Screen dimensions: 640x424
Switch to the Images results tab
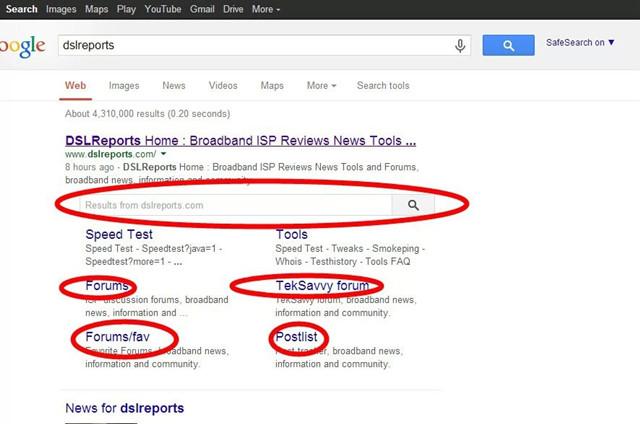click(x=124, y=86)
